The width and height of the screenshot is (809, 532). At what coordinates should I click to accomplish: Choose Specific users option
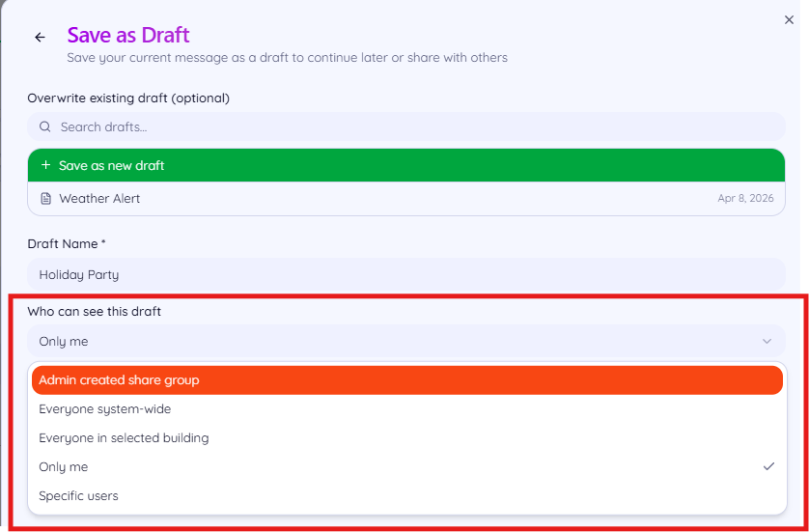[x=407, y=496]
